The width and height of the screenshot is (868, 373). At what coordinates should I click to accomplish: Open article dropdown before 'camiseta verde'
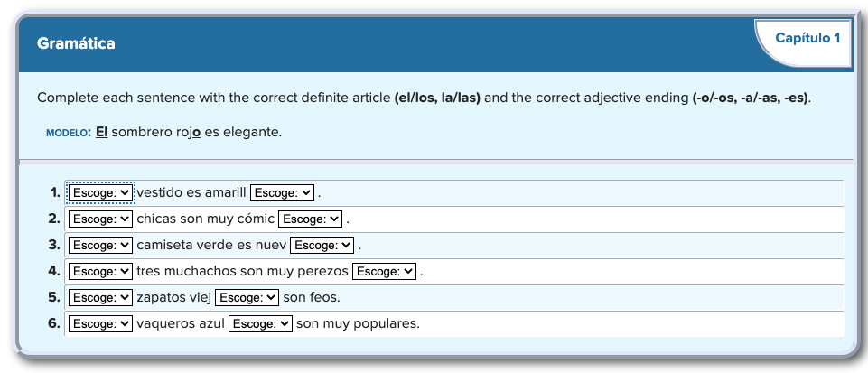coord(100,245)
